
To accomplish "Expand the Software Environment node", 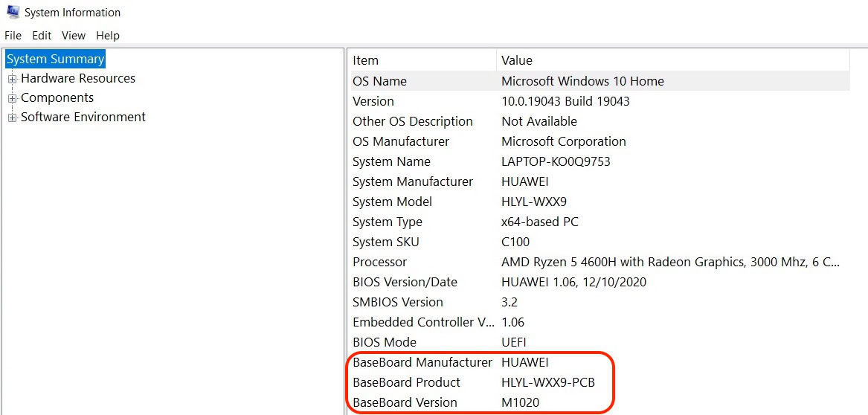I will [x=12, y=118].
